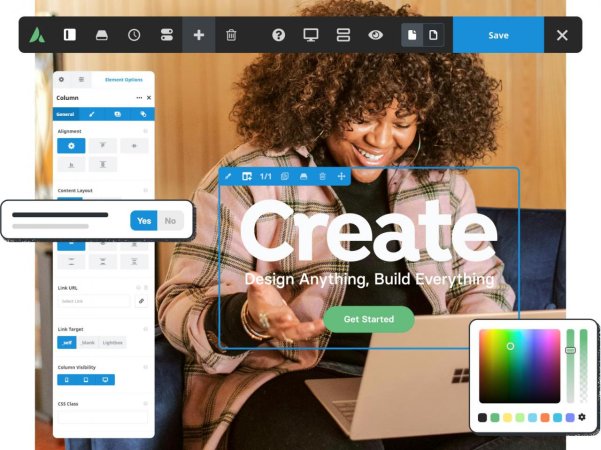The height and width of the screenshot is (450, 601).
Task: Open color picker settings gear
Action: click(x=582, y=417)
